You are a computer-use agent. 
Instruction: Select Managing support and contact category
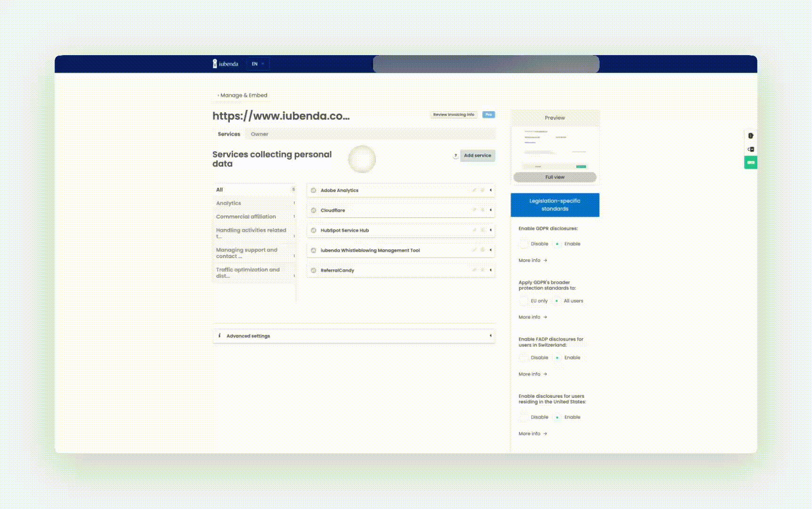[255, 253]
